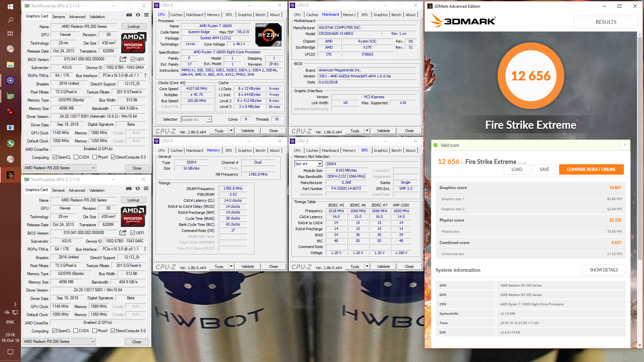Expand Tools arrow in CPU-Z Mainboard window
644x362 pixels.
pyautogui.click(x=367, y=131)
